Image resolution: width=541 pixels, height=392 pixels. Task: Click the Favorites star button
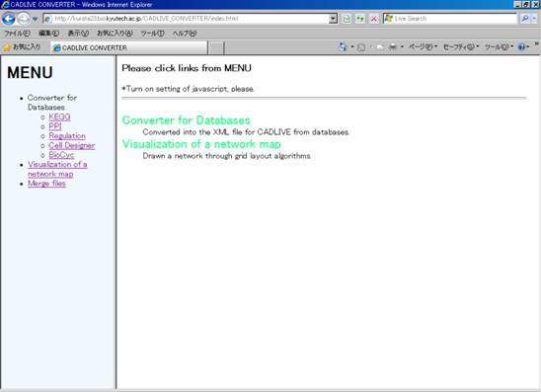coord(22,47)
